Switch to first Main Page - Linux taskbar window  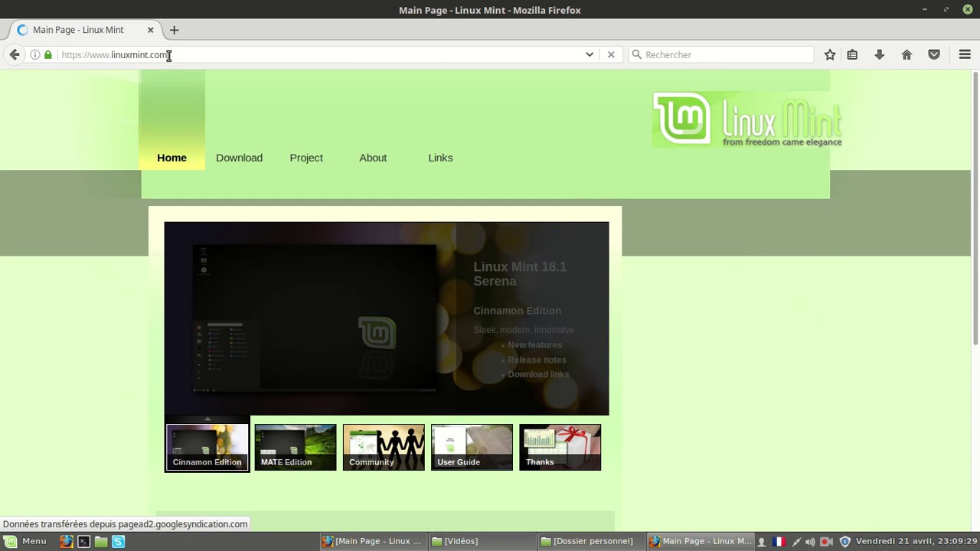373,541
